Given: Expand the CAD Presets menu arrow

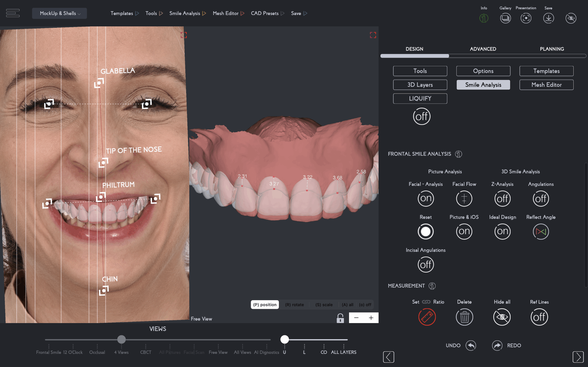Looking at the screenshot, I should tap(283, 13).
